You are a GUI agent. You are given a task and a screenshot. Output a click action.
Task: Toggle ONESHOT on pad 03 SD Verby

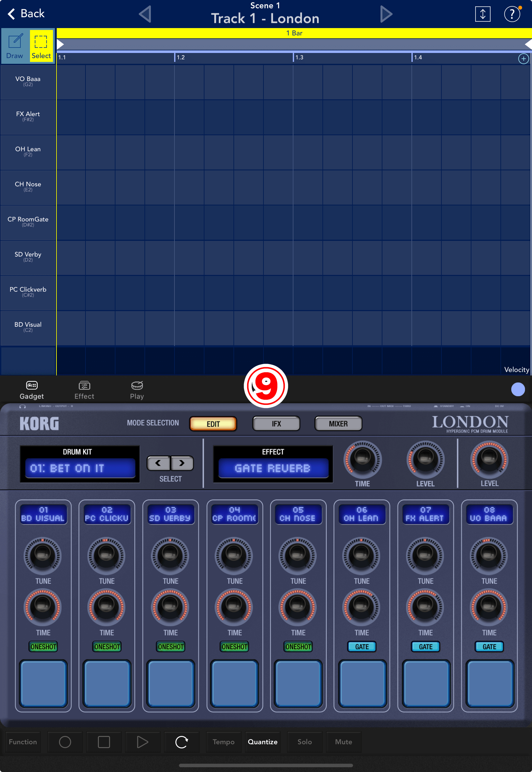click(x=170, y=647)
